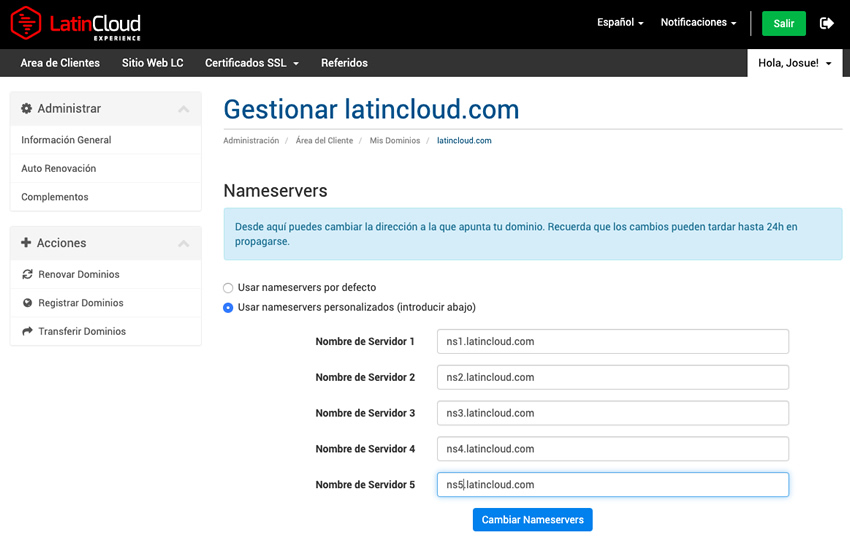Click the green Salir button
This screenshot has height=541, width=850.
[x=784, y=23]
